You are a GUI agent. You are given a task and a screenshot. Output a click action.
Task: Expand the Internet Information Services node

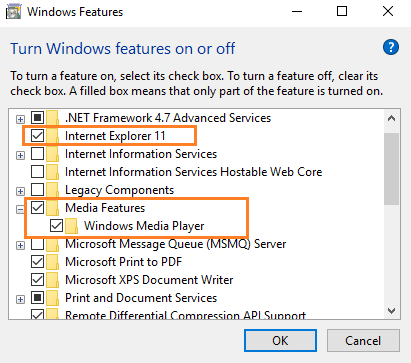(20, 155)
